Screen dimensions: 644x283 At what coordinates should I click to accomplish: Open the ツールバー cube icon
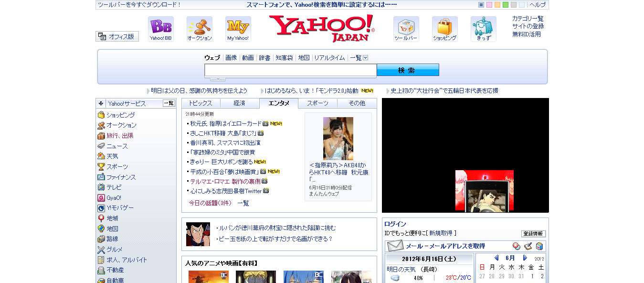(x=406, y=29)
